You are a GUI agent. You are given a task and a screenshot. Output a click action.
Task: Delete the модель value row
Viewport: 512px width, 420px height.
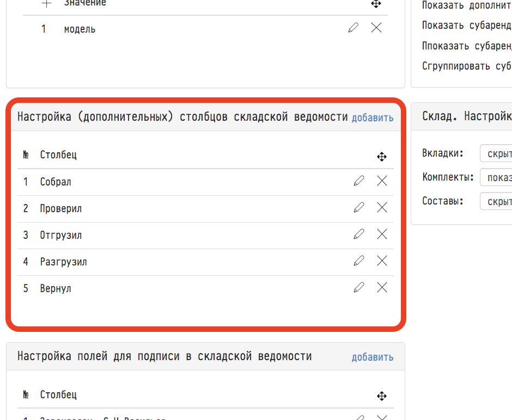(376, 28)
